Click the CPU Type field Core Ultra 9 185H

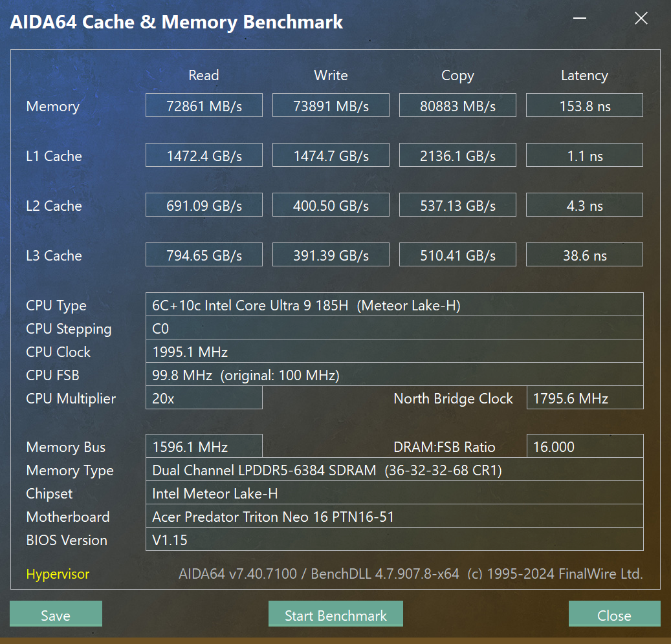click(395, 305)
